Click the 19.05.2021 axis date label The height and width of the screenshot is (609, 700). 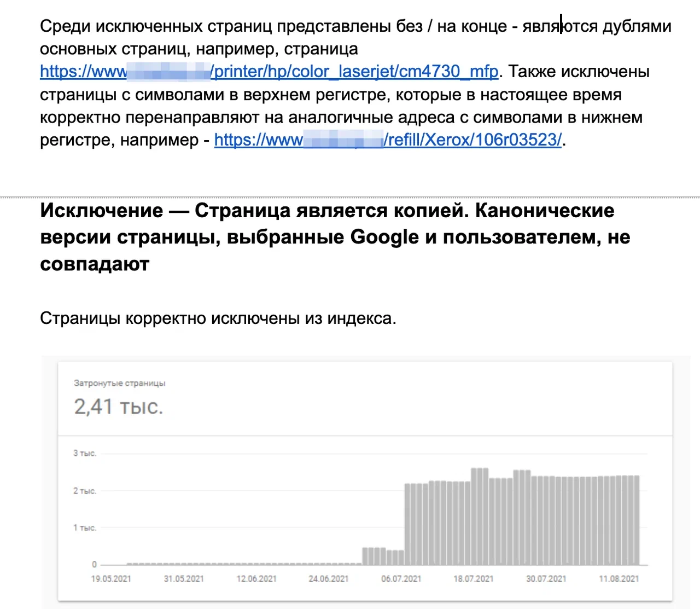(x=111, y=578)
